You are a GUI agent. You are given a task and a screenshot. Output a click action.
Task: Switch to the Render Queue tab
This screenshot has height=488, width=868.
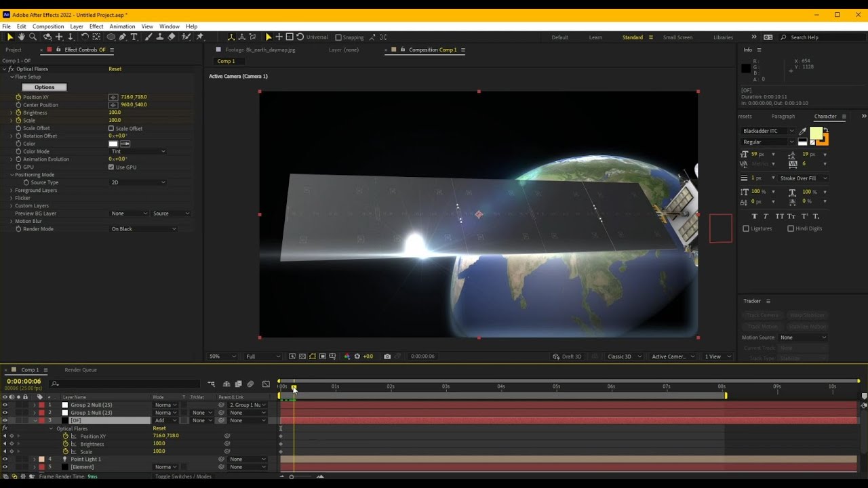coord(81,370)
